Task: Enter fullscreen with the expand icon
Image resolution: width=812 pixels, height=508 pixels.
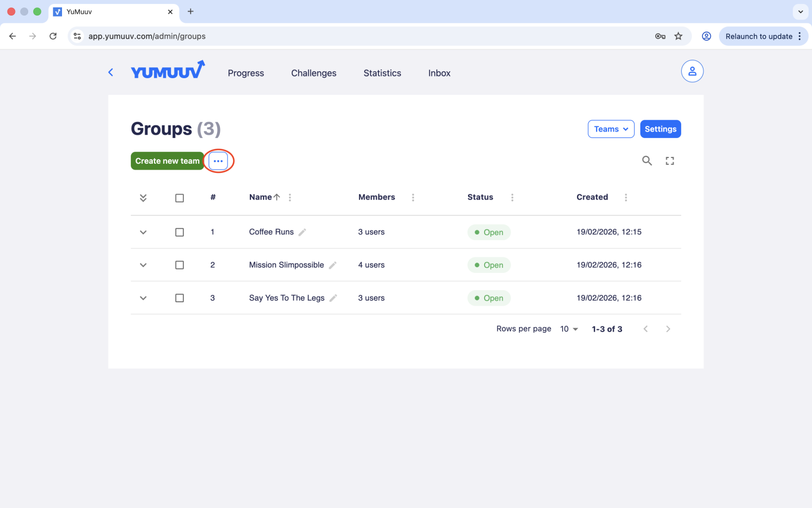Action: pyautogui.click(x=670, y=161)
